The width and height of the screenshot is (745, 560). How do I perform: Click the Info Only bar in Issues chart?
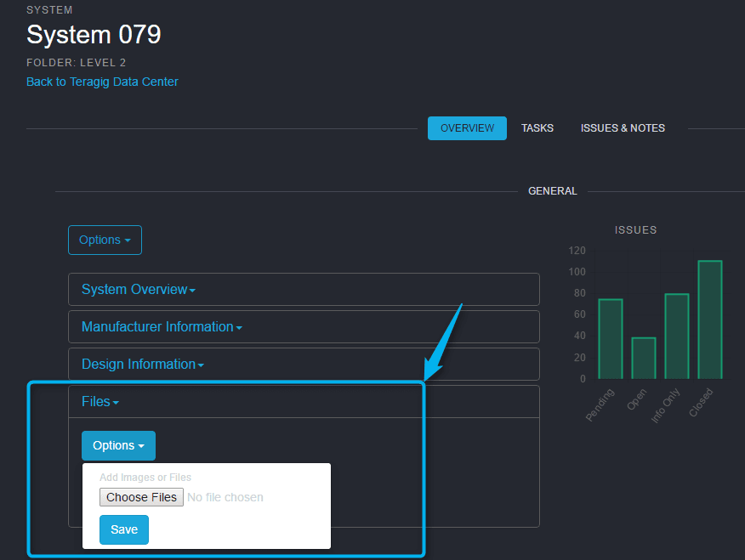[x=677, y=336]
